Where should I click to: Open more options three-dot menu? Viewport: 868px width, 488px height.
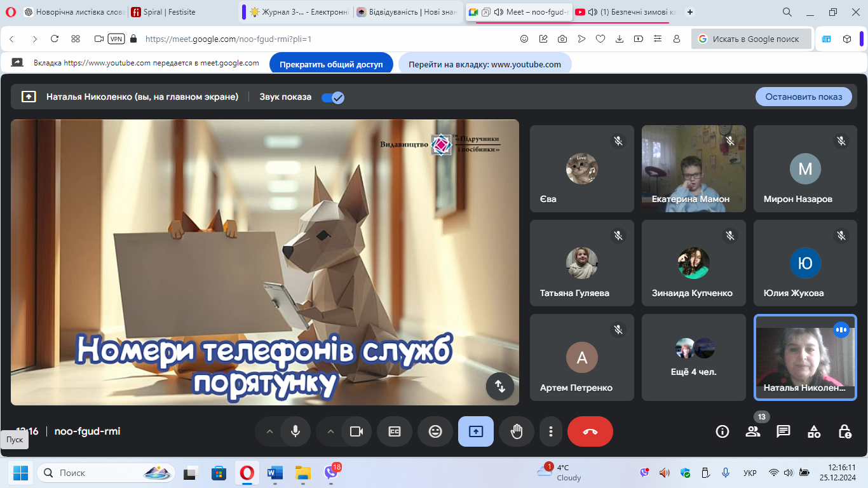550,431
